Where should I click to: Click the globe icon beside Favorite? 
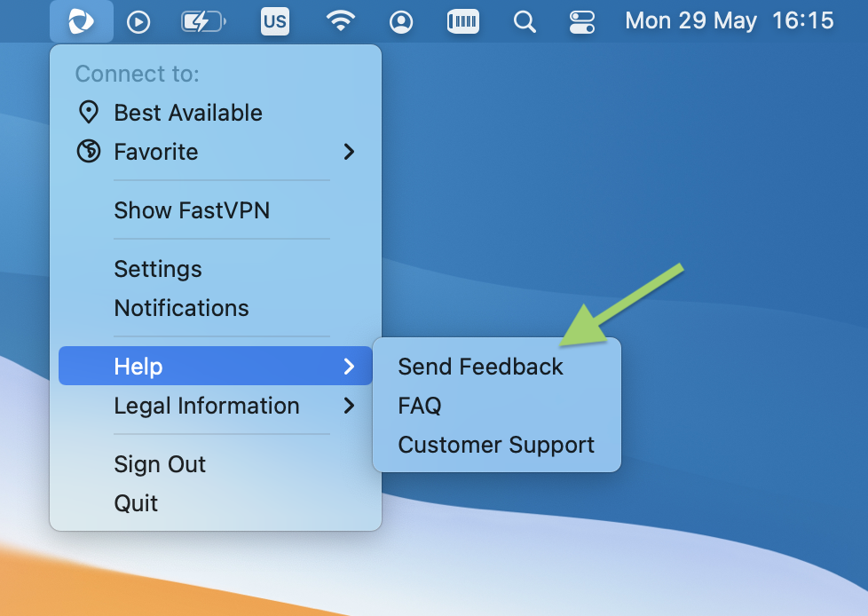(x=89, y=151)
